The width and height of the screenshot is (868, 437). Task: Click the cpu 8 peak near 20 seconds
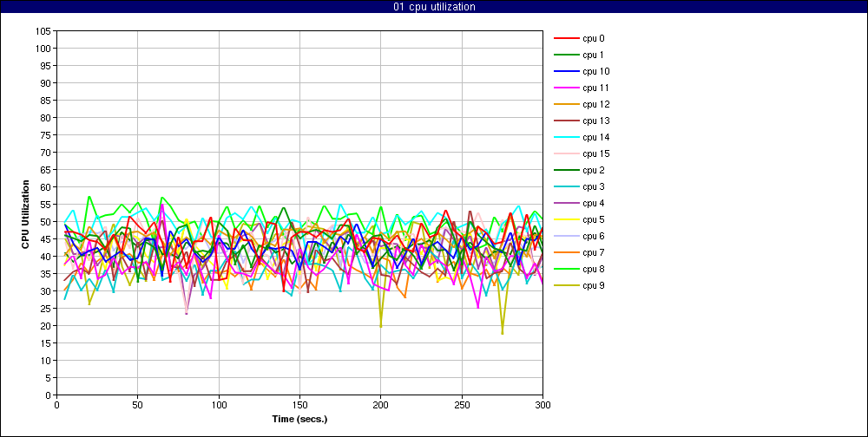click(89, 197)
